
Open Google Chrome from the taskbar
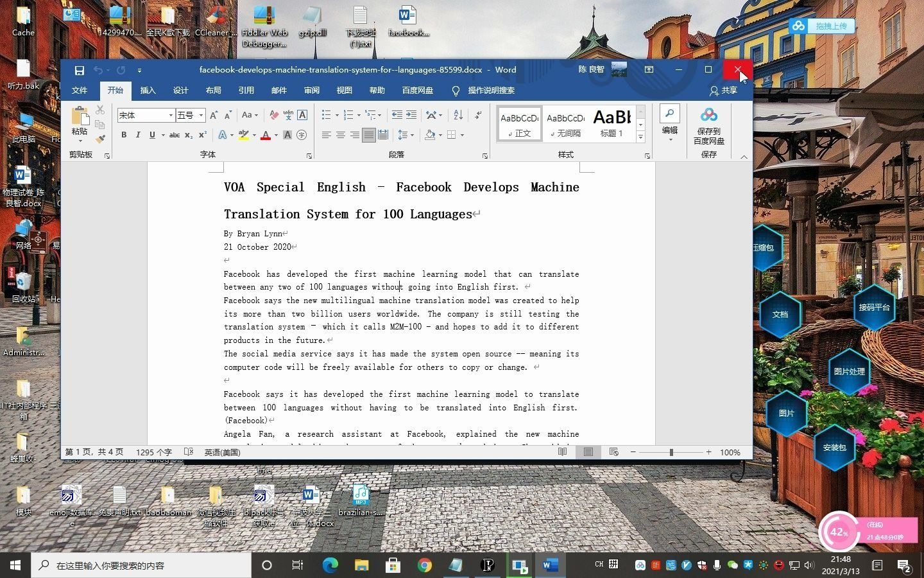pyautogui.click(x=424, y=565)
